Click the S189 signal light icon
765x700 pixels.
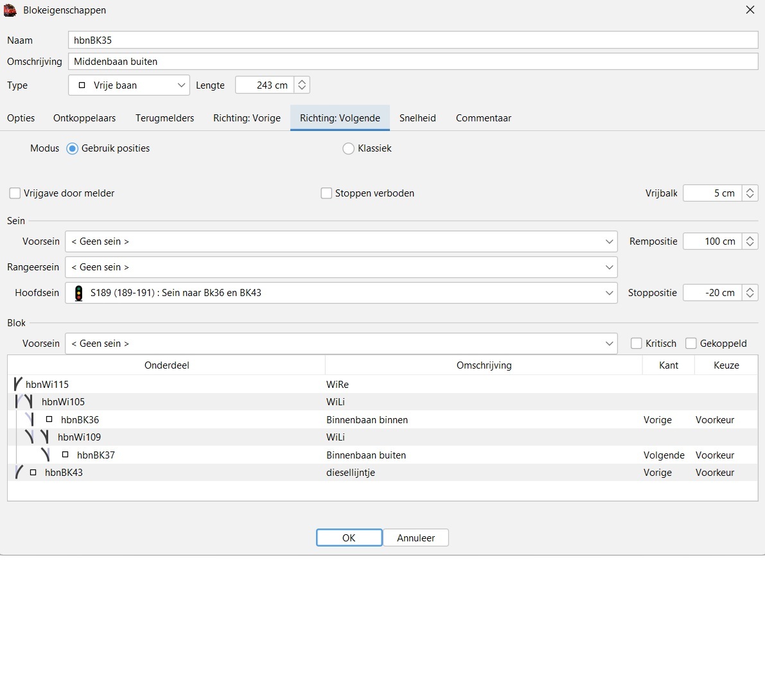[x=79, y=293]
